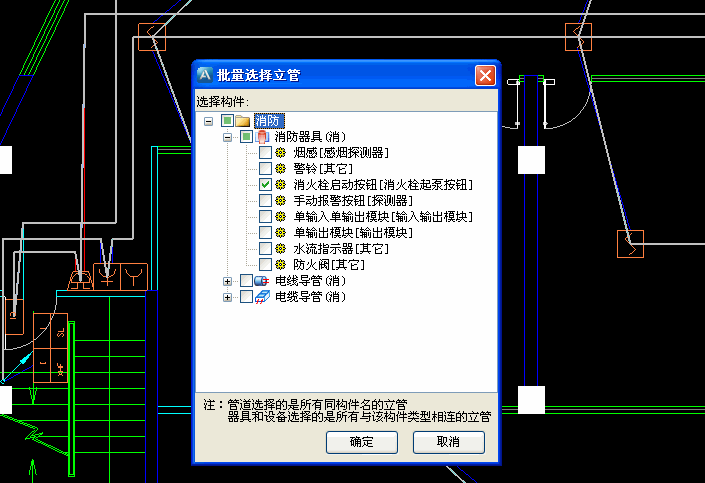Image resolution: width=705 pixels, height=483 pixels.
Task: Select the 防火阀[其它] row text
Action: 329,265
